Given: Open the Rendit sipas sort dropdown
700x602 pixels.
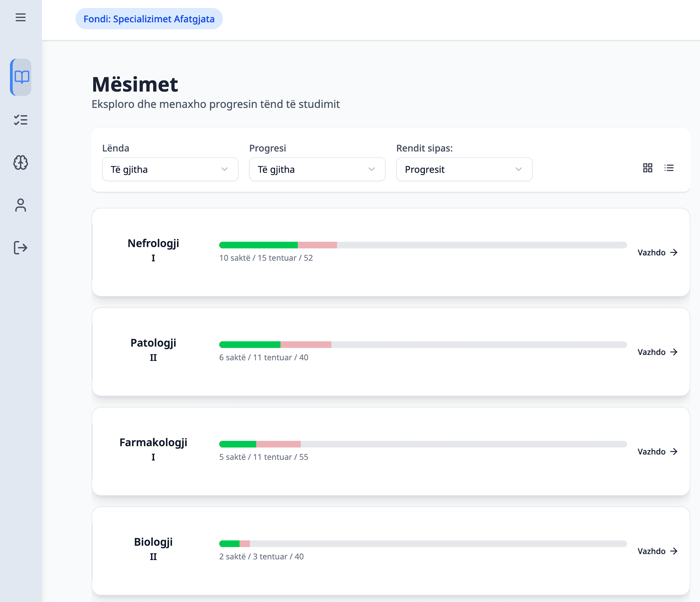Looking at the screenshot, I should point(464,169).
